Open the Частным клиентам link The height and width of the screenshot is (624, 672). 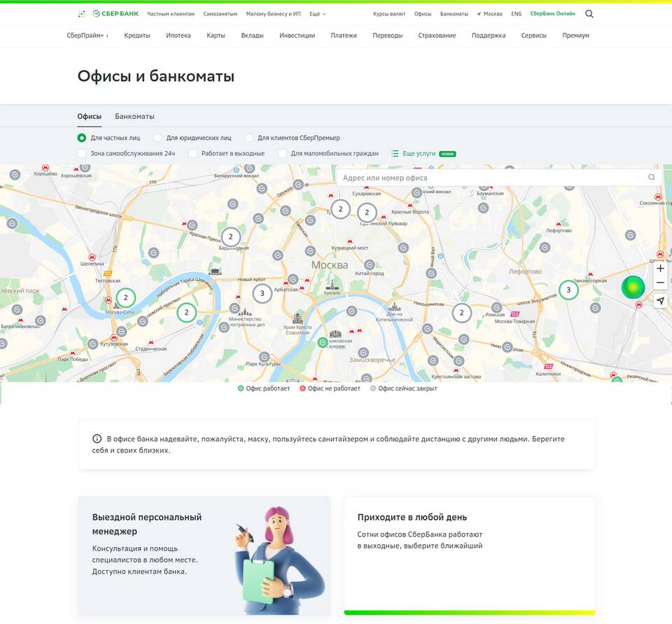pos(171,14)
